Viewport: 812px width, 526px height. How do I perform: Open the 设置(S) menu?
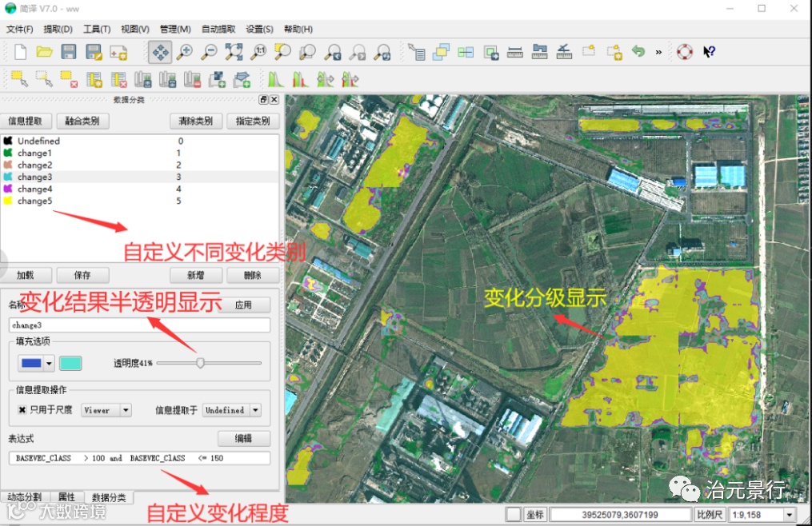pyautogui.click(x=259, y=29)
